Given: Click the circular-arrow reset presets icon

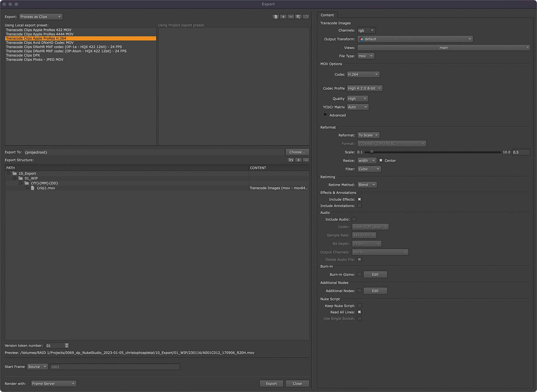Looking at the screenshot, I should [x=306, y=17].
